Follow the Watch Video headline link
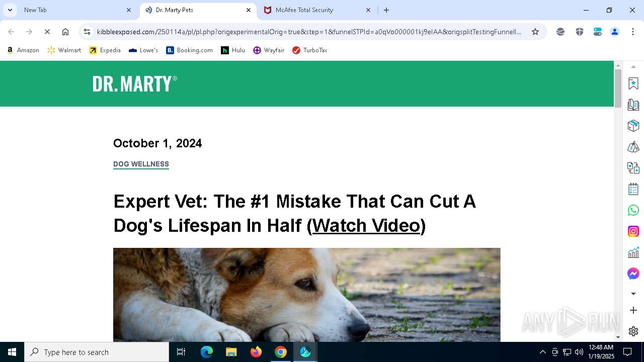Screen dimensions: 644x362 (x=366, y=225)
